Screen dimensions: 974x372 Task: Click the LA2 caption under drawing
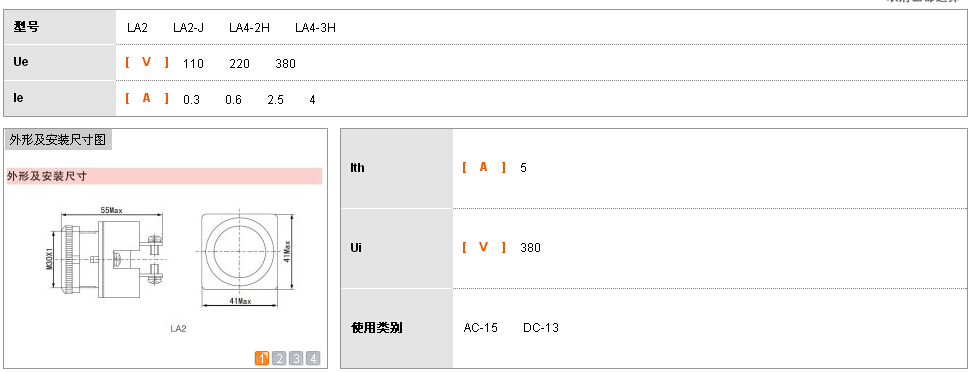click(x=178, y=329)
